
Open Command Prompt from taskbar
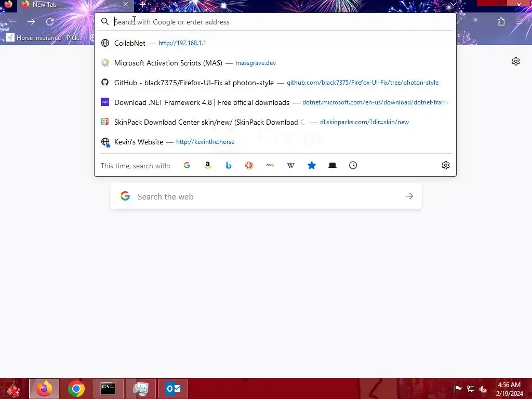point(108,389)
